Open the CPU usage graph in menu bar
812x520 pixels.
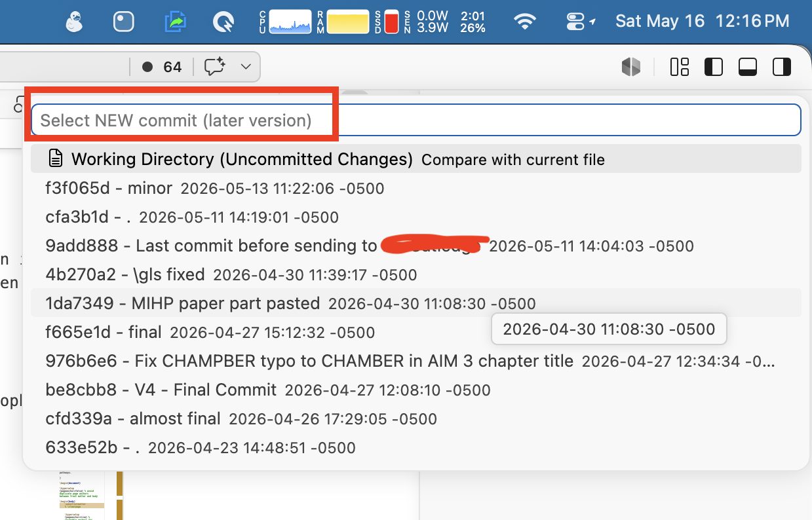coord(285,22)
